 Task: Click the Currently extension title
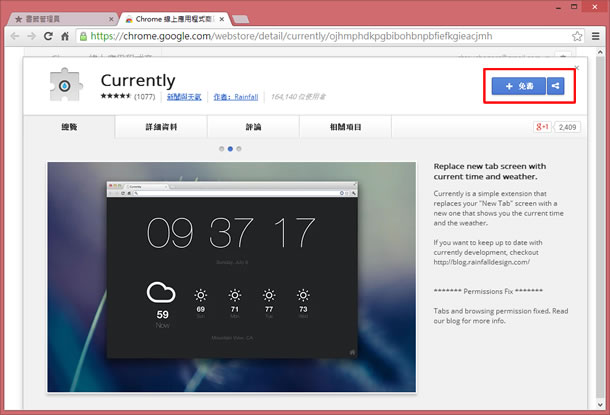pyautogui.click(x=138, y=81)
